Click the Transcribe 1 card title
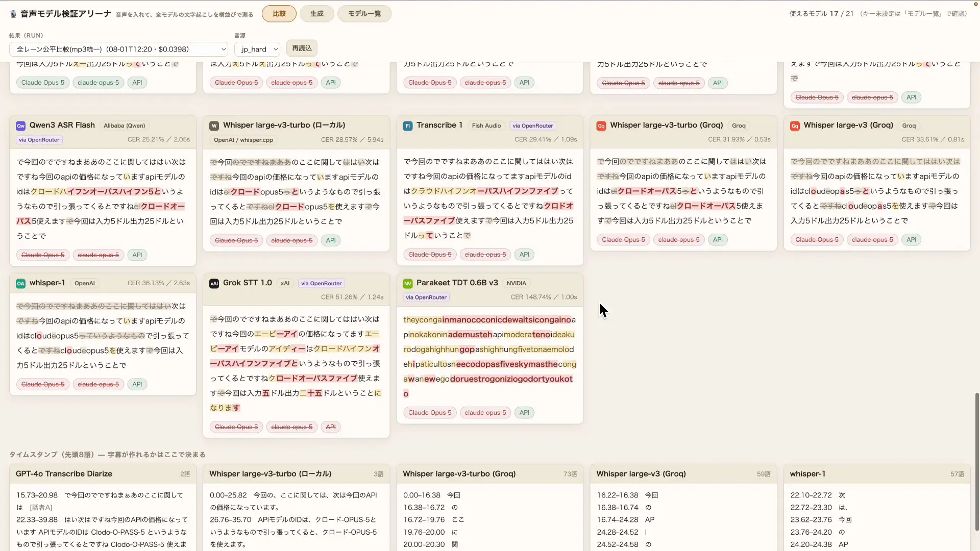Viewport: 980px width, 551px height. 439,125
